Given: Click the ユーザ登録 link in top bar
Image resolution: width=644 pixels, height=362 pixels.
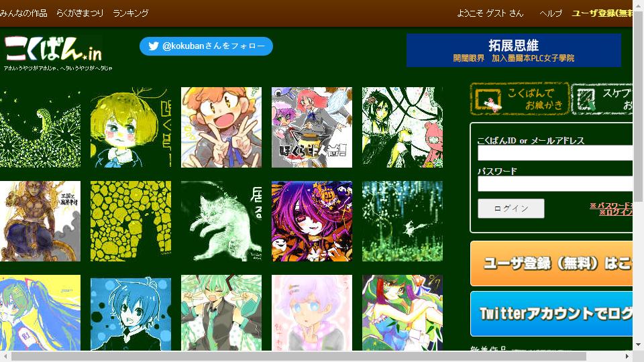Looking at the screenshot, I should (x=602, y=13).
